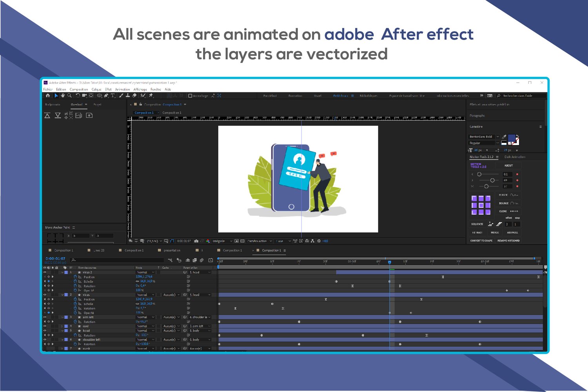Viewport: 588px width, 392px height.
Task: Toggle the red dot next to the 69 value
Action: pos(517,180)
